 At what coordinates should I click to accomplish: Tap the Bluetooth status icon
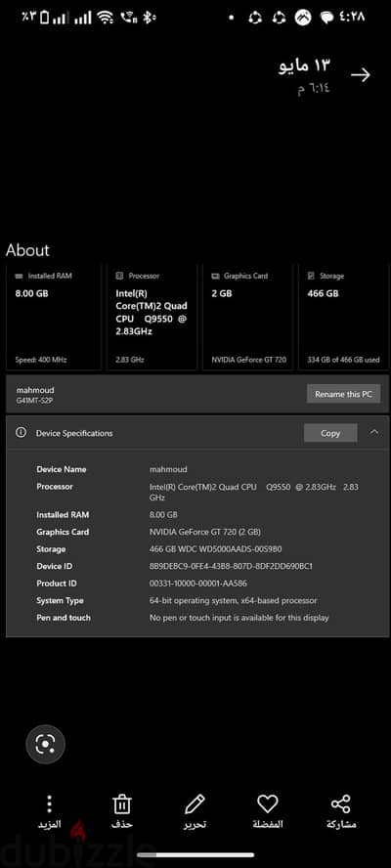point(149,18)
